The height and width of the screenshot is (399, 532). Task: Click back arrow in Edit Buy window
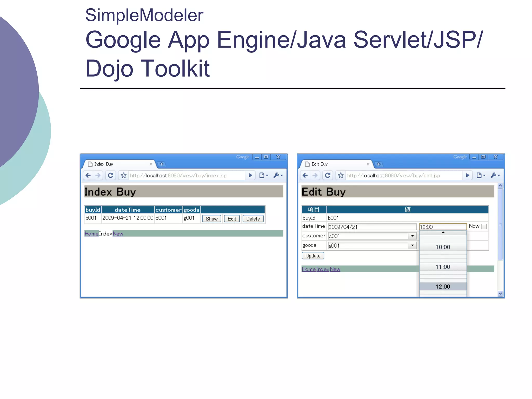click(305, 175)
